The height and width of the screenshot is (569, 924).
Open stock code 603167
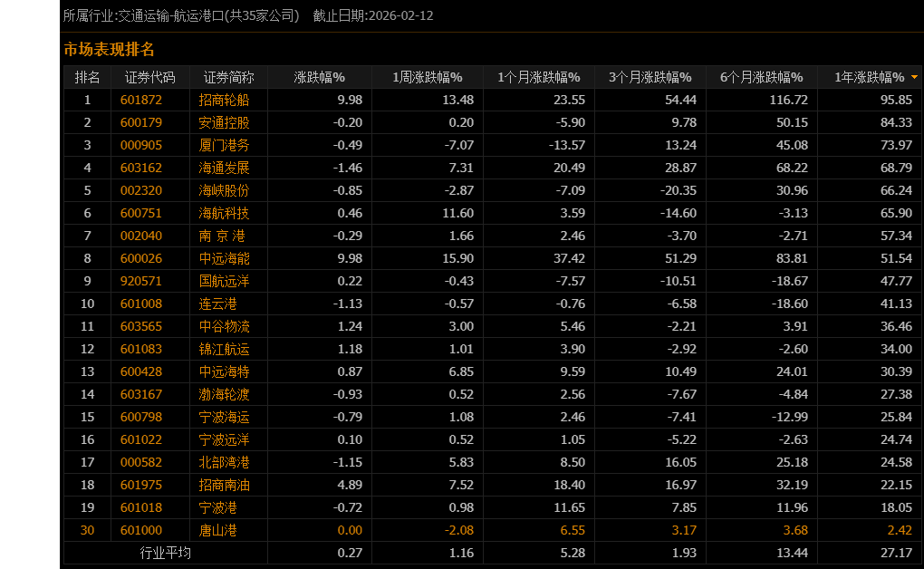pyautogui.click(x=140, y=394)
